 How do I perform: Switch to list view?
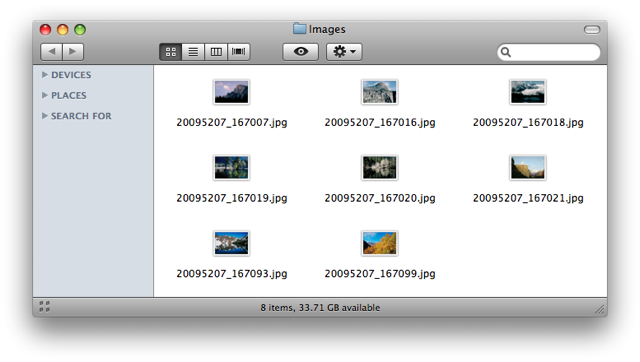coord(193,52)
